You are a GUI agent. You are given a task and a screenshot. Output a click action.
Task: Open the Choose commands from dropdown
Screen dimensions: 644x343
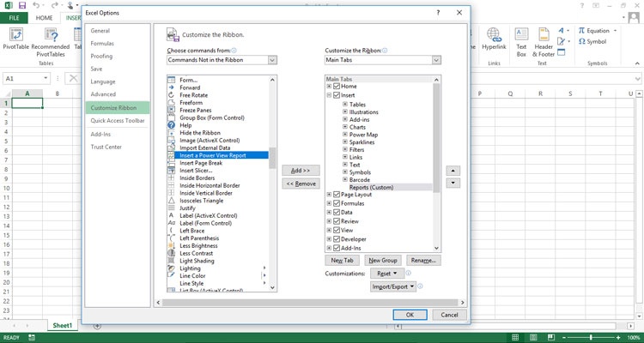point(273,60)
